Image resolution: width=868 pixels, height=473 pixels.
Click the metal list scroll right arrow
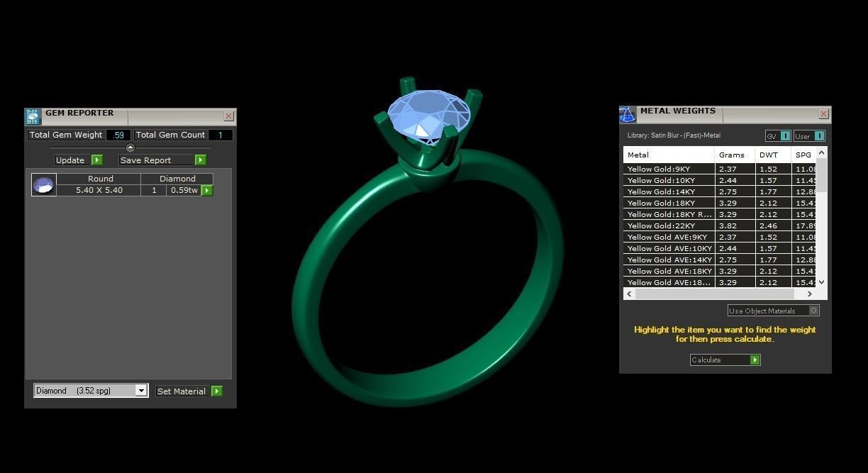(810, 294)
